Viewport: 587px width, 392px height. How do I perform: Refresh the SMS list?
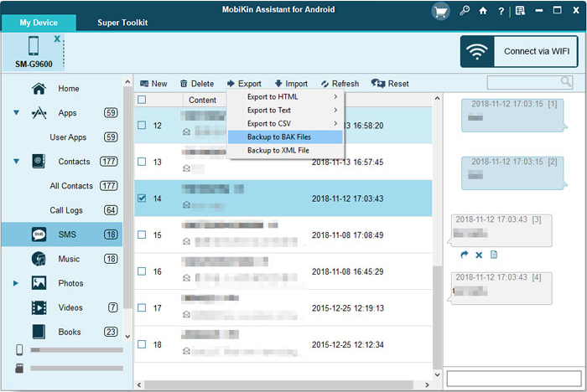[340, 84]
